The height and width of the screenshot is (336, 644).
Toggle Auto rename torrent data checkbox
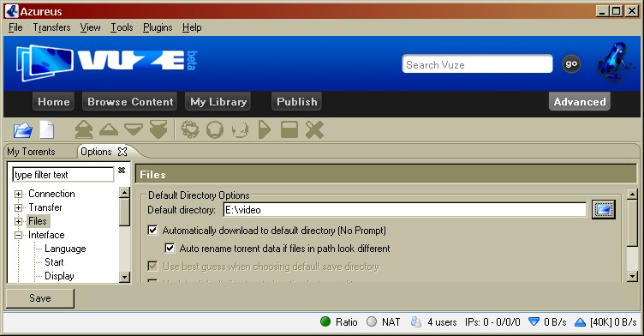tap(170, 249)
